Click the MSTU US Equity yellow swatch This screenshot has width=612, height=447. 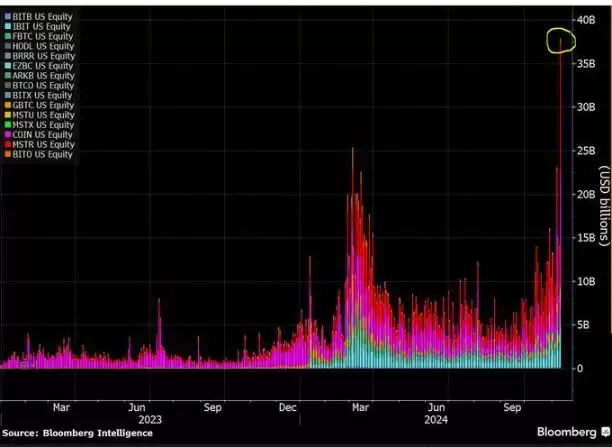point(7,115)
